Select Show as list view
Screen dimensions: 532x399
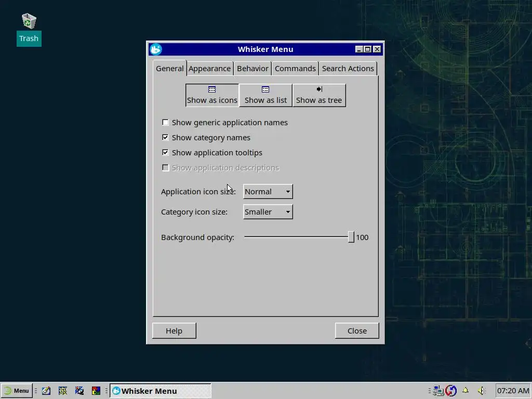coord(265,96)
